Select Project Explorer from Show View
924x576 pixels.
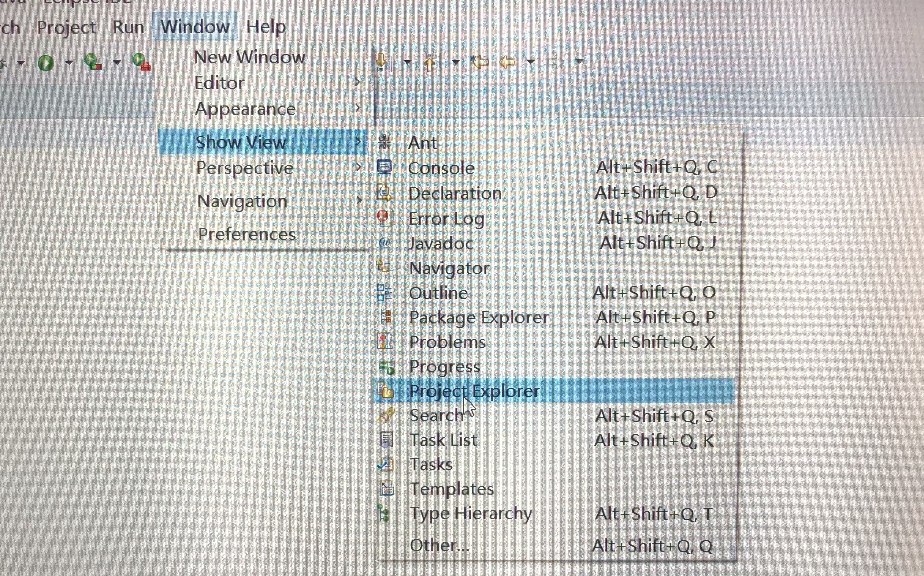click(474, 391)
